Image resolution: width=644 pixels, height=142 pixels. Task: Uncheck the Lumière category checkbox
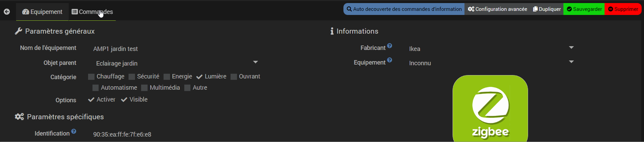pos(200,77)
